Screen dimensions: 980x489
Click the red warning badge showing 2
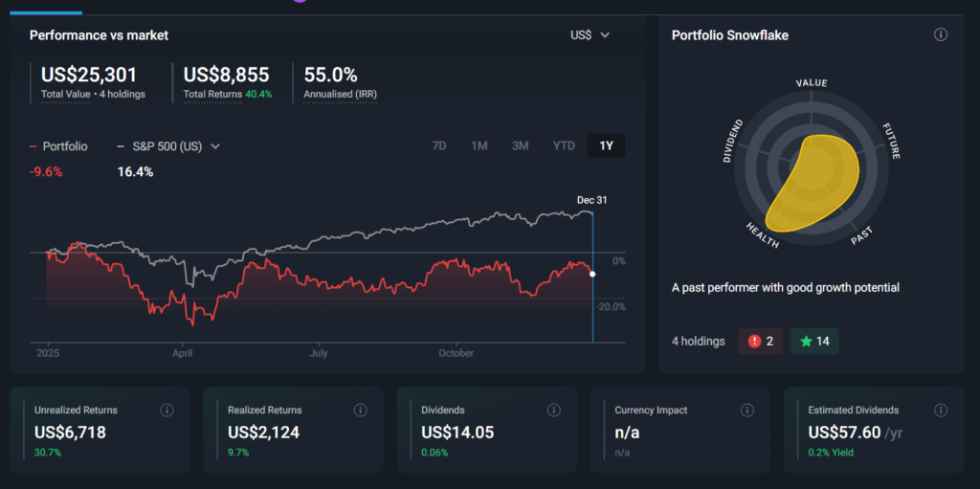point(760,342)
